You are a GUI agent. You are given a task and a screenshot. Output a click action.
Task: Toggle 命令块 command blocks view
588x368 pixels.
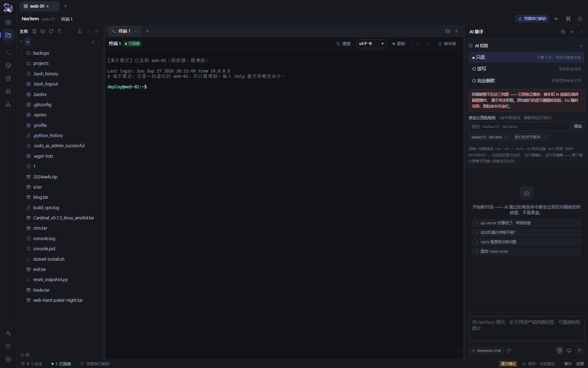(447, 44)
